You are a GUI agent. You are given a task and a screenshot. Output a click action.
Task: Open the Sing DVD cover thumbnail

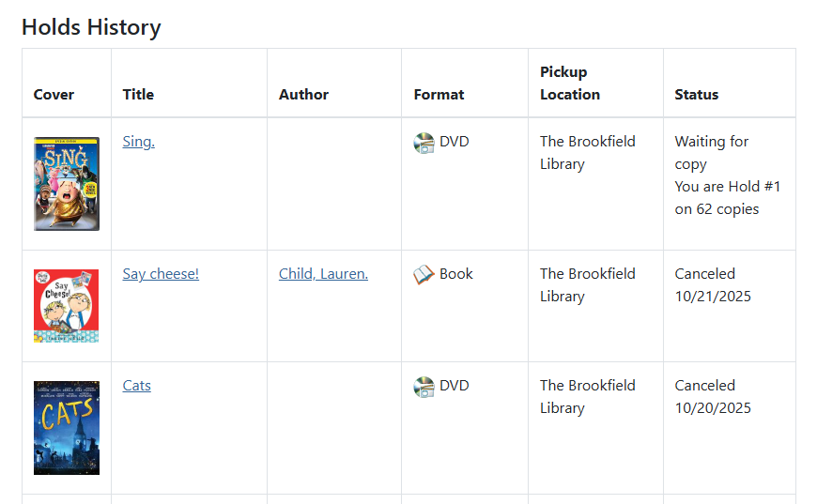67,184
